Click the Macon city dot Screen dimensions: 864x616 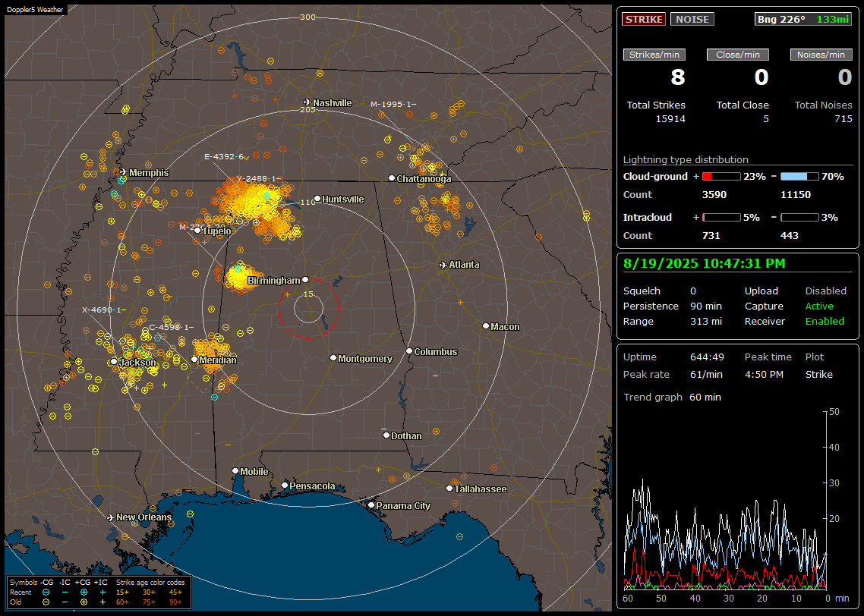486,326
